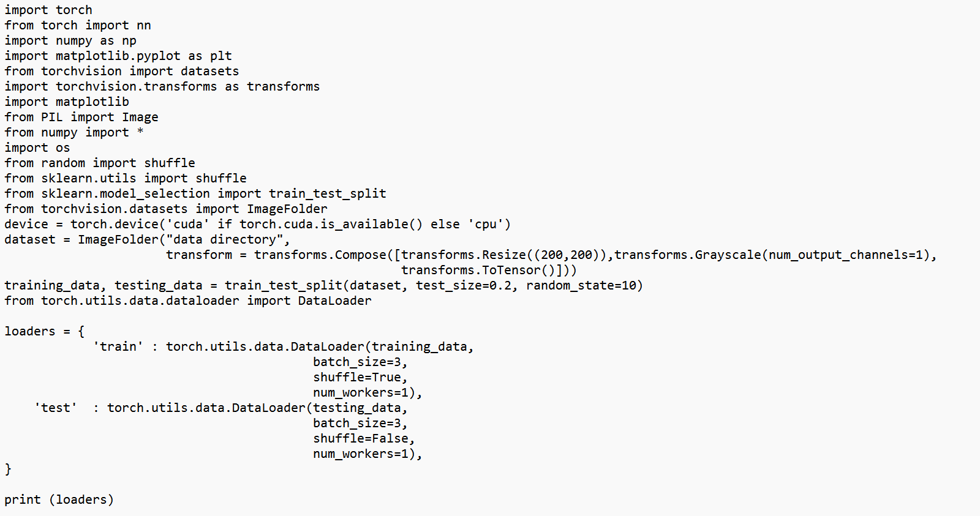Click the DataLoader import line
Image resolution: width=980 pixels, height=516 pixels.
(188, 301)
